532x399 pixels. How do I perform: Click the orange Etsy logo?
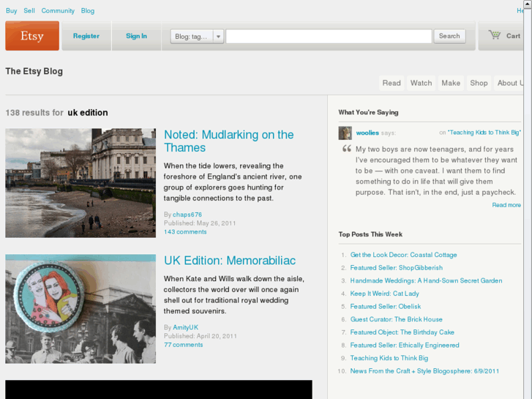pos(32,36)
